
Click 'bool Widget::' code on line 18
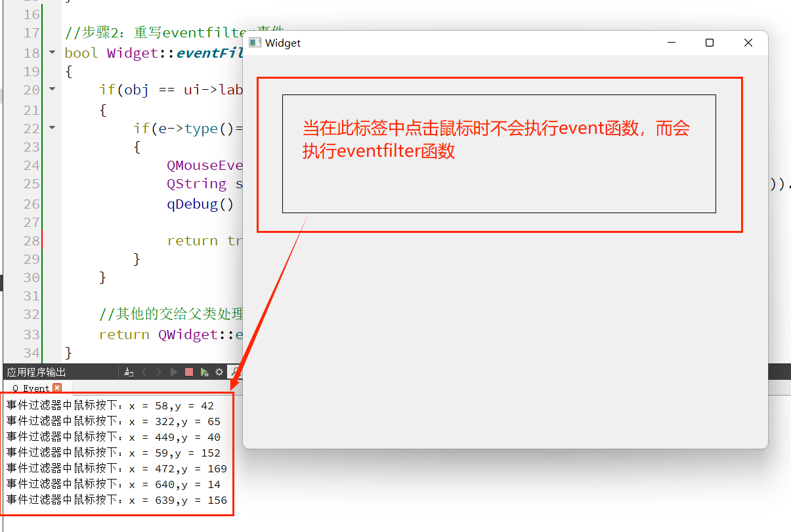pyautogui.click(x=120, y=52)
